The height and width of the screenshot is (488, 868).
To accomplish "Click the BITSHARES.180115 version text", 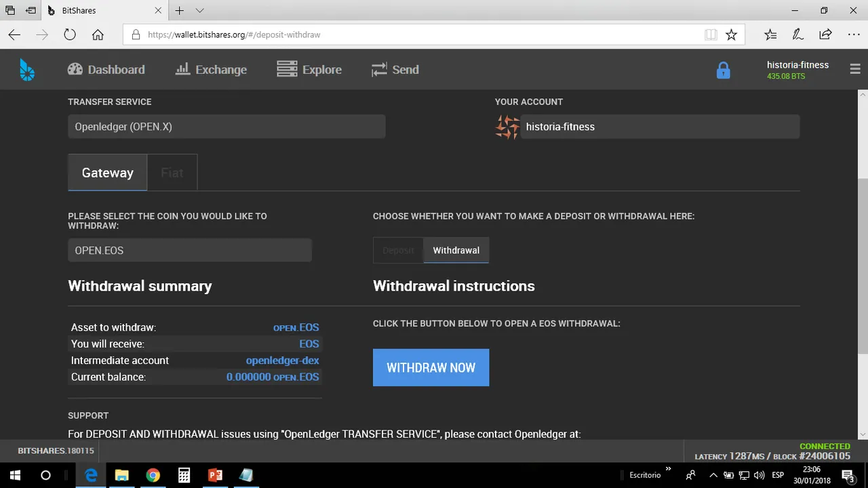I will click(x=56, y=451).
